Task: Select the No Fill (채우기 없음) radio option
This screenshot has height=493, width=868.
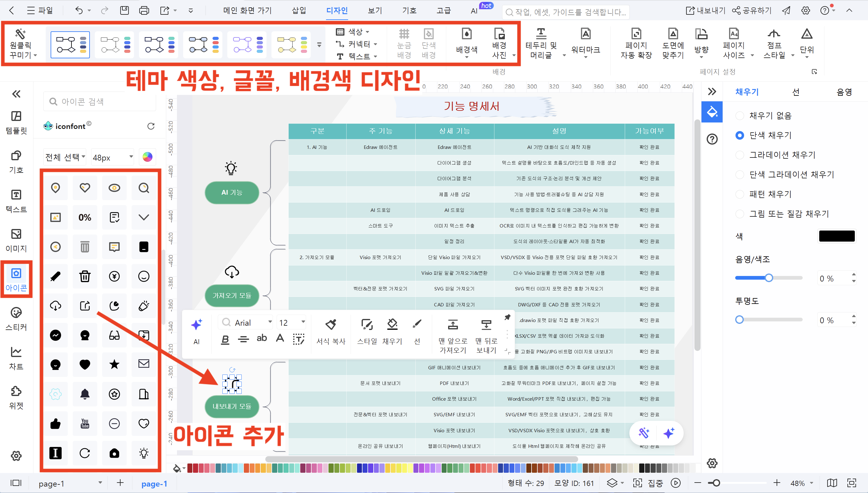Action: point(740,116)
